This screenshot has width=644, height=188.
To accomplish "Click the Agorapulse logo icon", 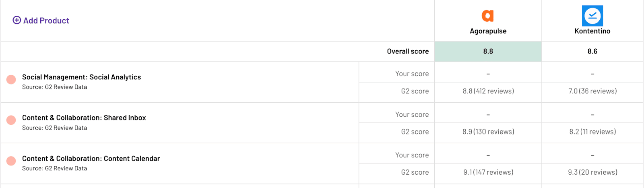I will 487,16.
